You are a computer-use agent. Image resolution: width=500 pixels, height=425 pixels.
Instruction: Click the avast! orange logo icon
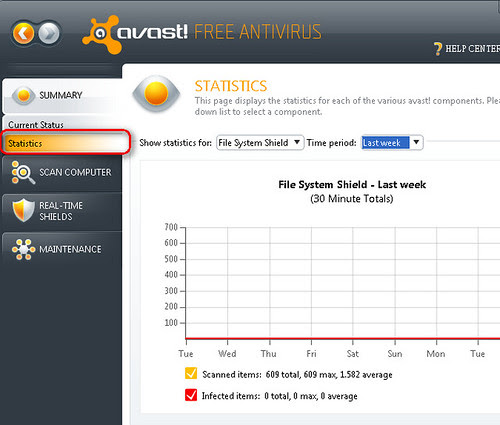(101, 34)
